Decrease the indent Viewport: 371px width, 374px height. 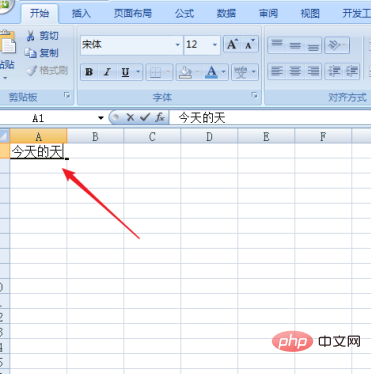[x=334, y=71]
